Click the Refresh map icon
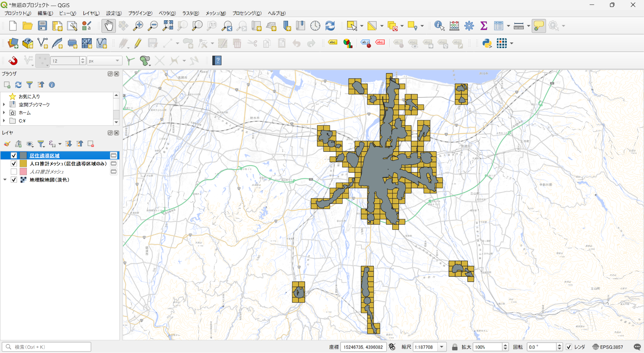This screenshot has height=353, width=644. tap(330, 26)
